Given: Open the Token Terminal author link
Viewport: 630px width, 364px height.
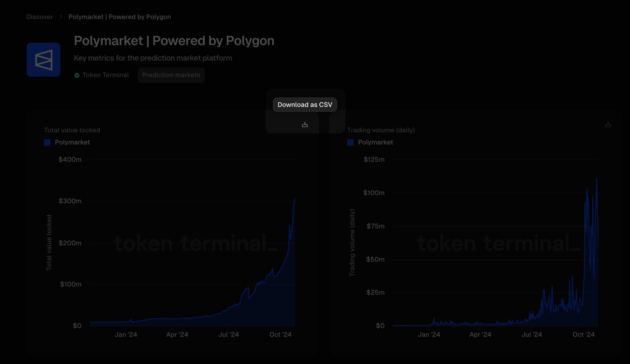Looking at the screenshot, I should click(x=106, y=75).
